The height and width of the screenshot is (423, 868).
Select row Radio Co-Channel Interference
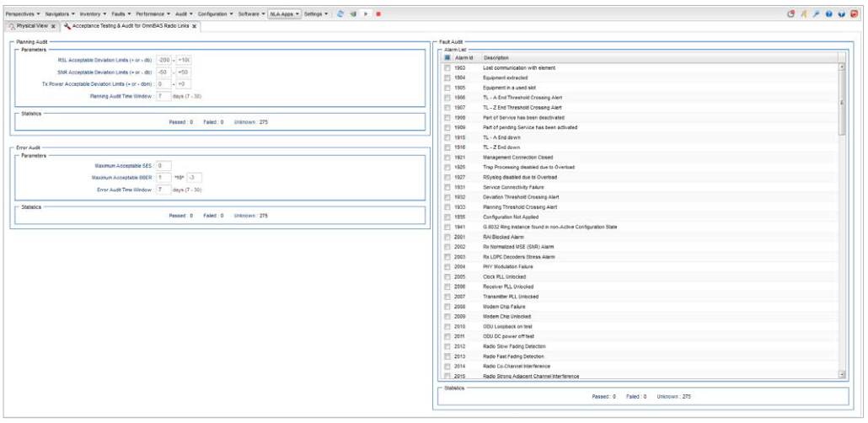point(640,366)
